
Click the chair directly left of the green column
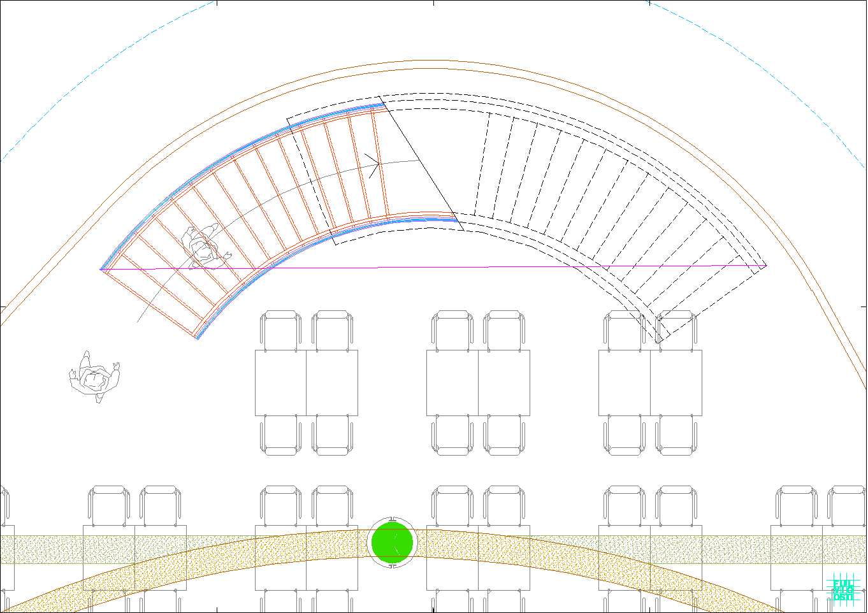tap(332, 505)
